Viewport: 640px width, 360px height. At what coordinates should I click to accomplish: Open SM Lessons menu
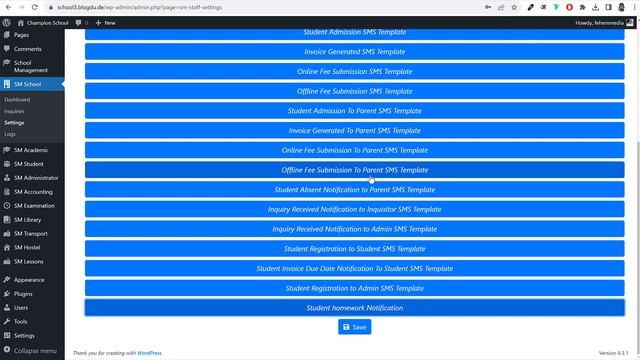pyautogui.click(x=32, y=261)
